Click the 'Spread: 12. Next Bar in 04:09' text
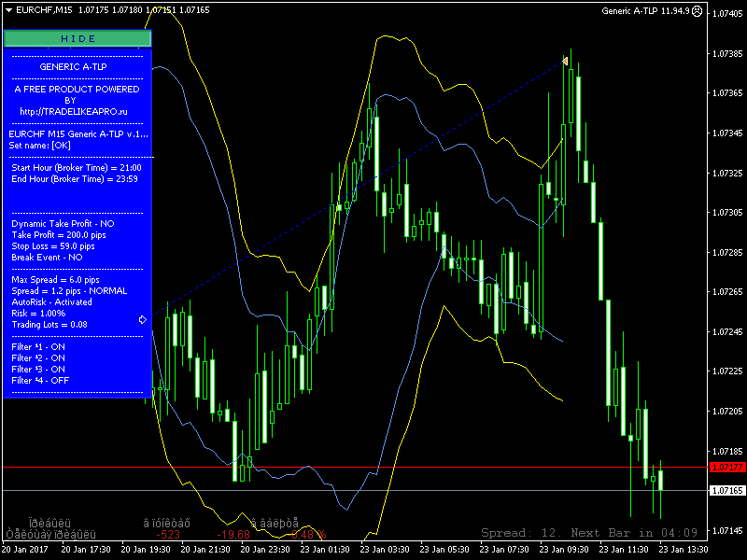Image resolution: width=747 pixels, height=560 pixels. point(589,532)
